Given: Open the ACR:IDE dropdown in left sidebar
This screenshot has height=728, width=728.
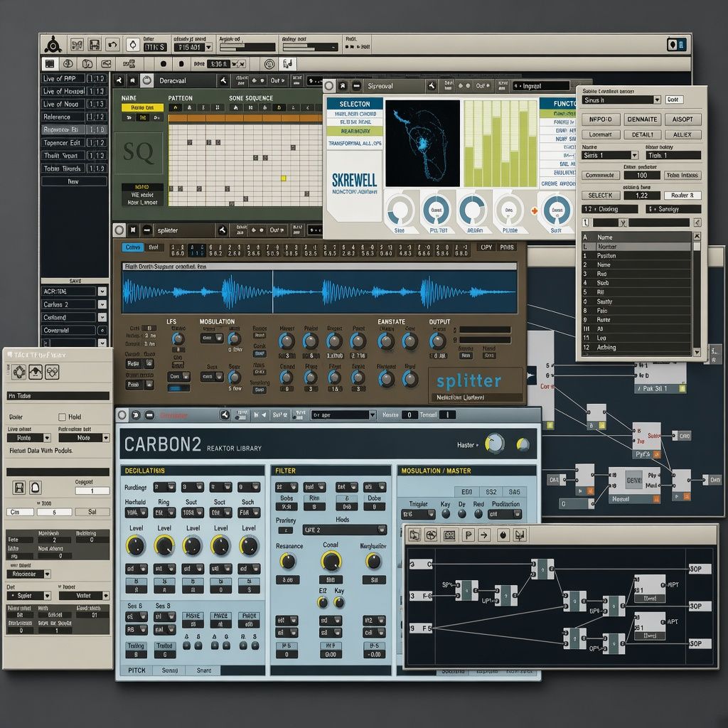Looking at the screenshot, I should click(x=102, y=291).
